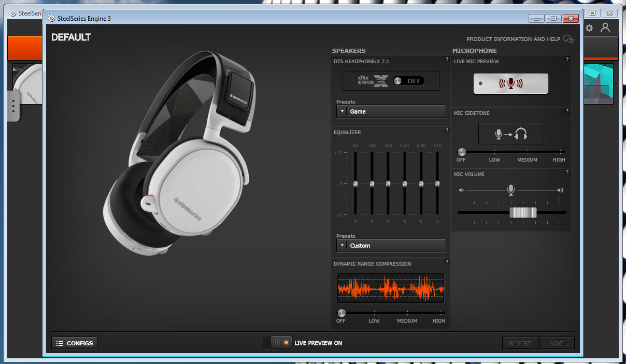Open user account icon in background window
Image resolution: width=626 pixels, height=364 pixels.
(605, 28)
